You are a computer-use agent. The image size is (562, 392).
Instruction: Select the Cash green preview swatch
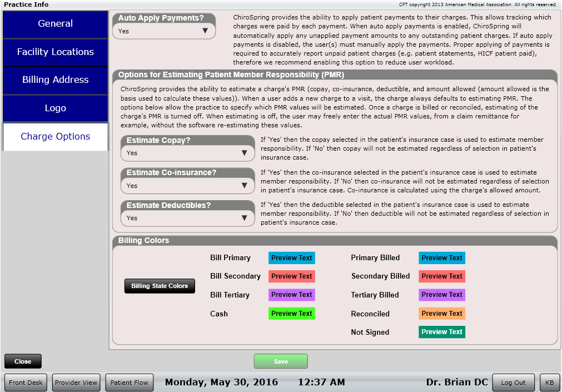(292, 314)
